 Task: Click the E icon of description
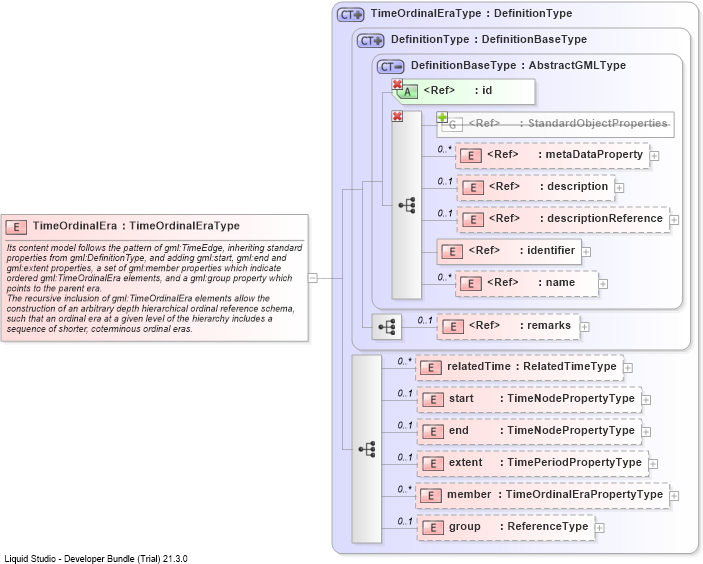coord(473,188)
